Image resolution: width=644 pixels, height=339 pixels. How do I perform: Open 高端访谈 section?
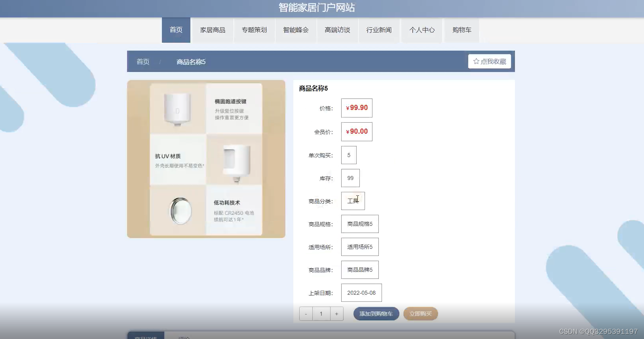pos(337,30)
